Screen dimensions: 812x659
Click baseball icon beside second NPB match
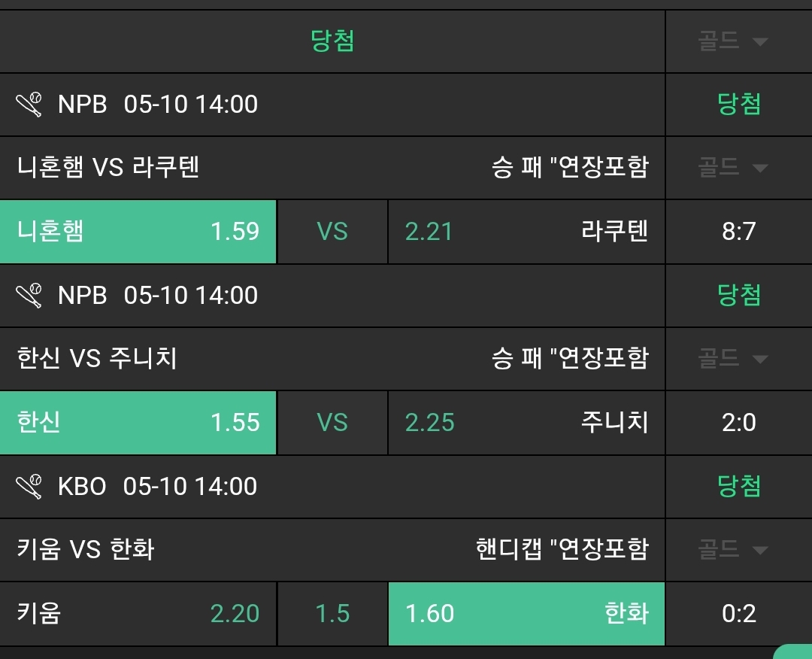[x=30, y=296]
